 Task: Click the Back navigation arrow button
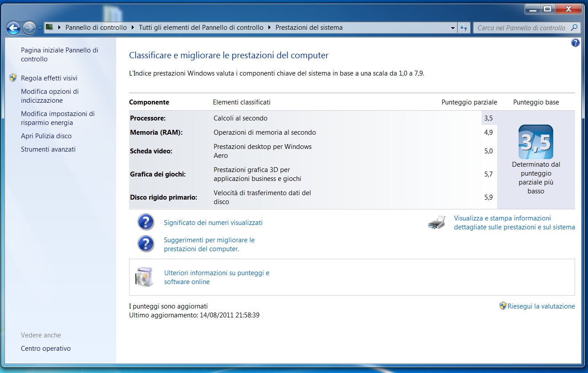point(13,28)
